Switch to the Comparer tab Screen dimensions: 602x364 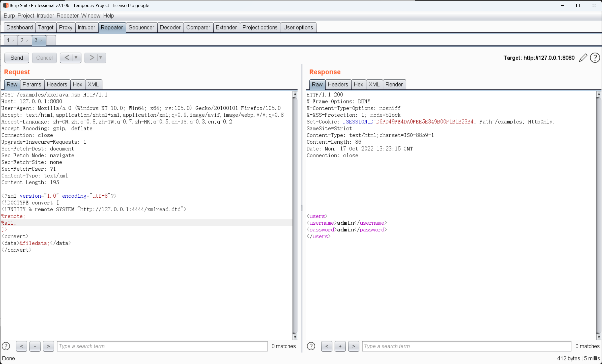coord(198,27)
